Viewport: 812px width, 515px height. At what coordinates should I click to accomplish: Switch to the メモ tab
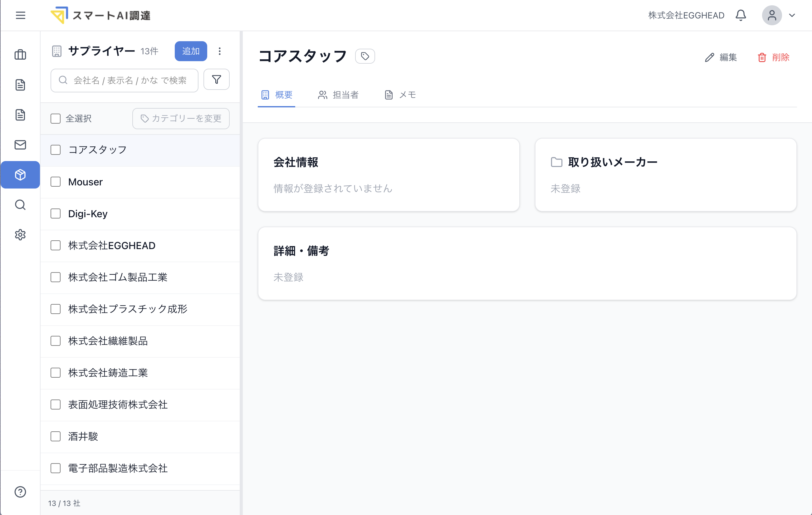400,95
